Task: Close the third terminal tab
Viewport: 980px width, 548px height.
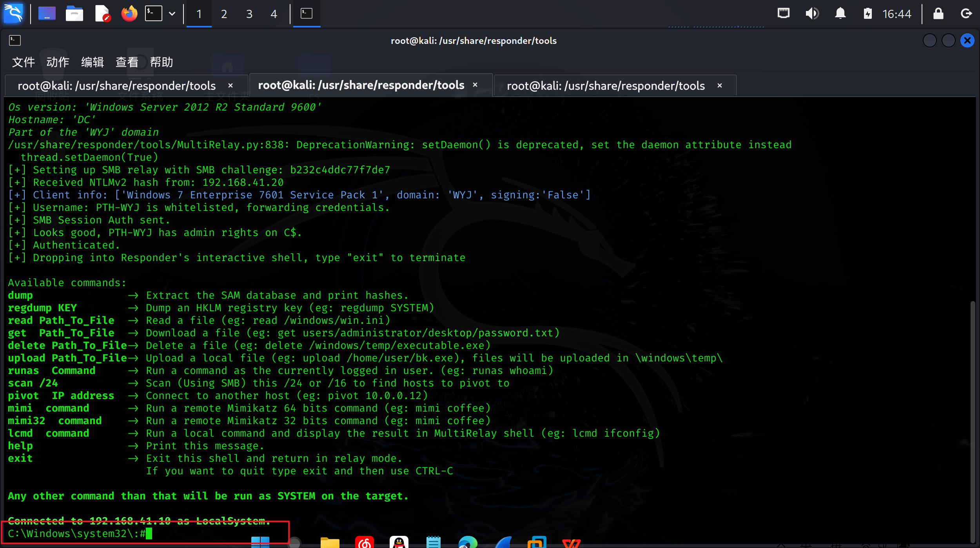Action: (x=720, y=85)
